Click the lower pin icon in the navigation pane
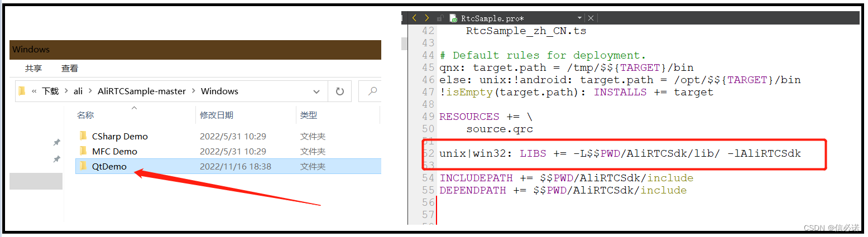 point(56,159)
